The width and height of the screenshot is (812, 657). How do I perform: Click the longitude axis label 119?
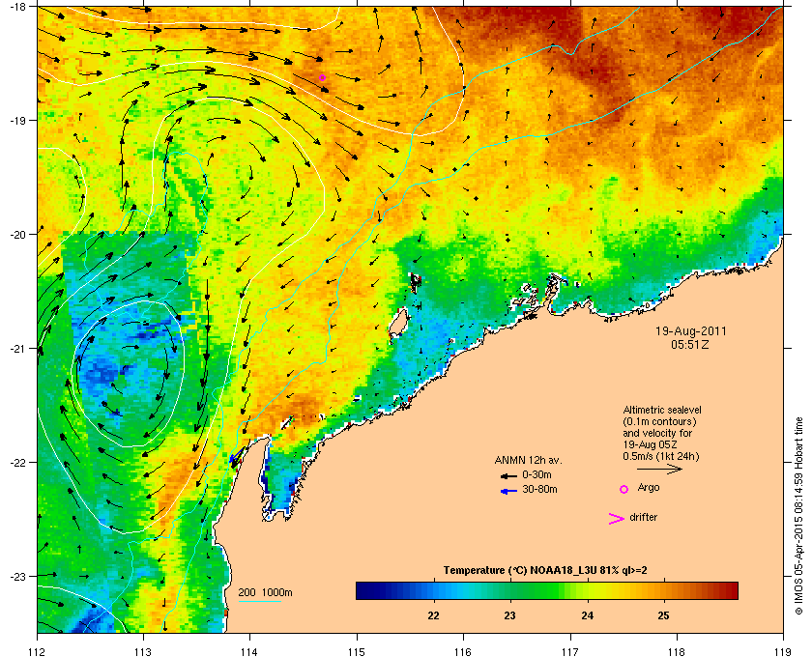784,651
